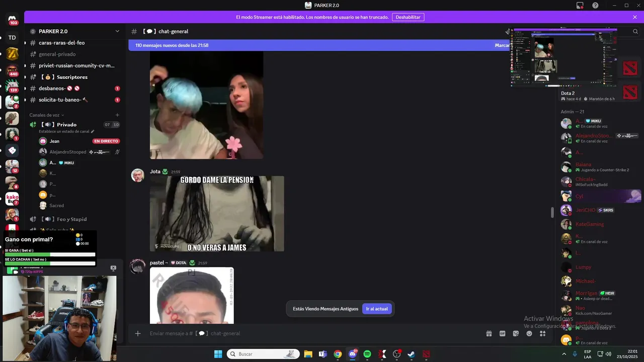Open File Explorer from taskbar
Image resolution: width=644 pixels, height=362 pixels.
click(x=308, y=354)
